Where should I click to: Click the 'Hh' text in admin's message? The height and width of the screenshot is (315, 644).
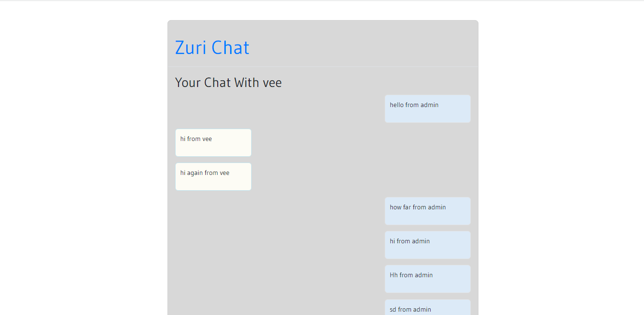point(394,275)
